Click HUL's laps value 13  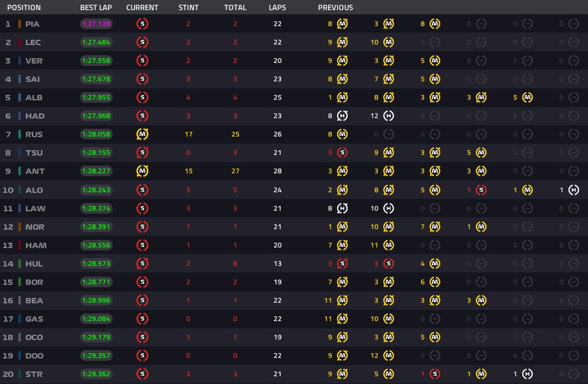(x=278, y=264)
